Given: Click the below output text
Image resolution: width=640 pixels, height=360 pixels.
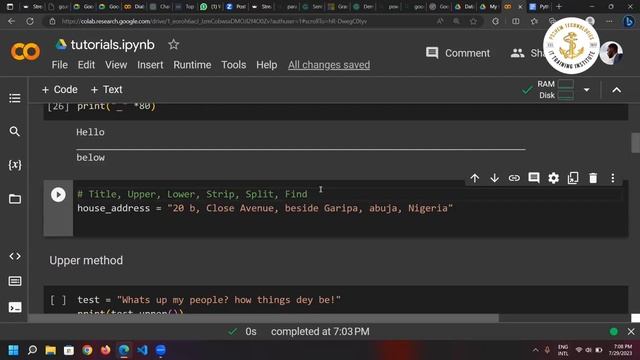Looking at the screenshot, I should 90,158.
